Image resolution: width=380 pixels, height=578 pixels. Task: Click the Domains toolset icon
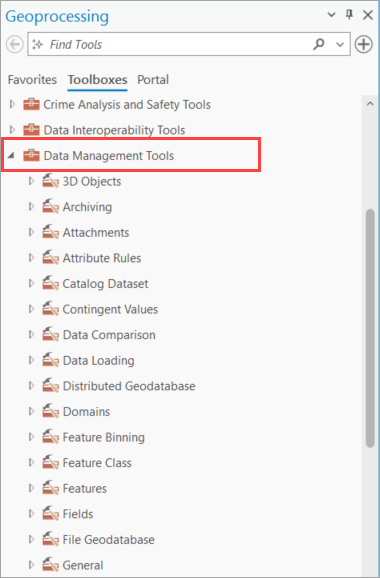50,411
